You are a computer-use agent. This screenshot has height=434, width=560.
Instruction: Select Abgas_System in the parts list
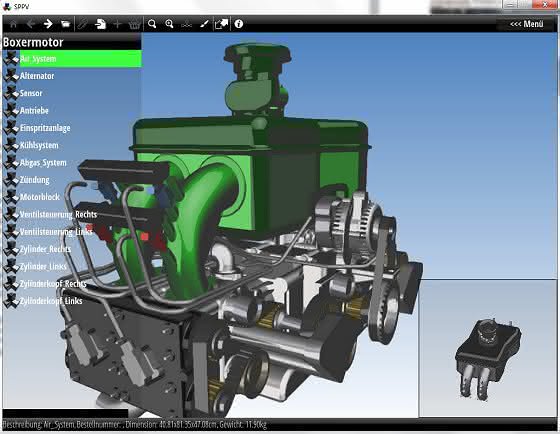[43, 163]
